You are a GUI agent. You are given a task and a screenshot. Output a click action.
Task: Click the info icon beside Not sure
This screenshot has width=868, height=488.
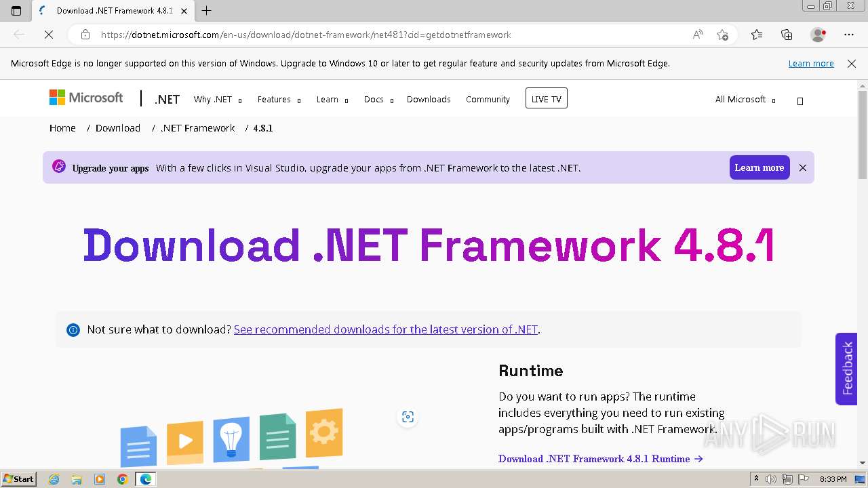click(73, 330)
